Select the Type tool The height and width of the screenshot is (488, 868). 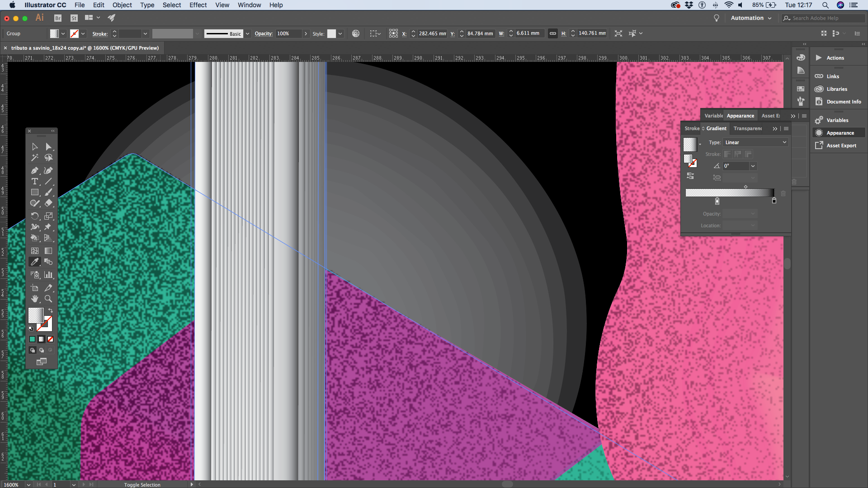coord(34,181)
